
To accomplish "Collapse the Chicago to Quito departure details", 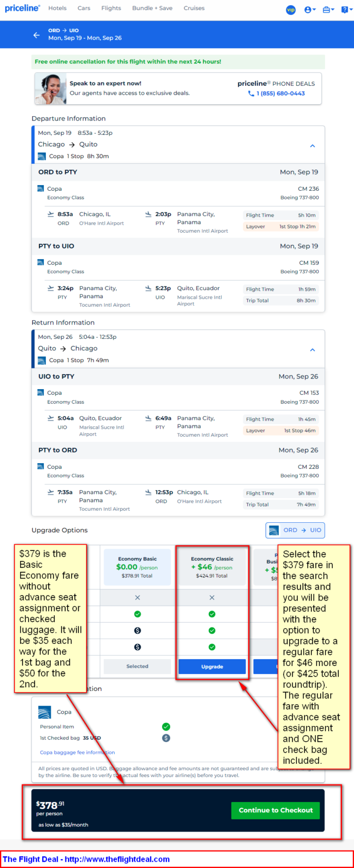I will coord(312,146).
